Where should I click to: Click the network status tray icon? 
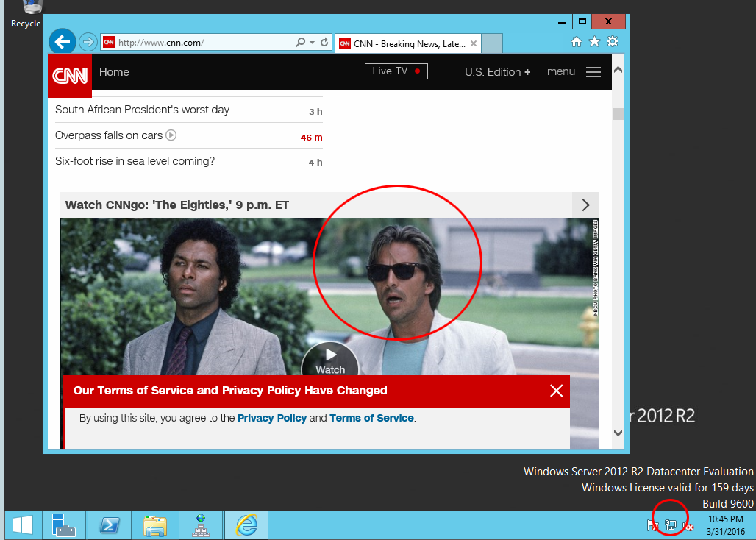coord(671,525)
